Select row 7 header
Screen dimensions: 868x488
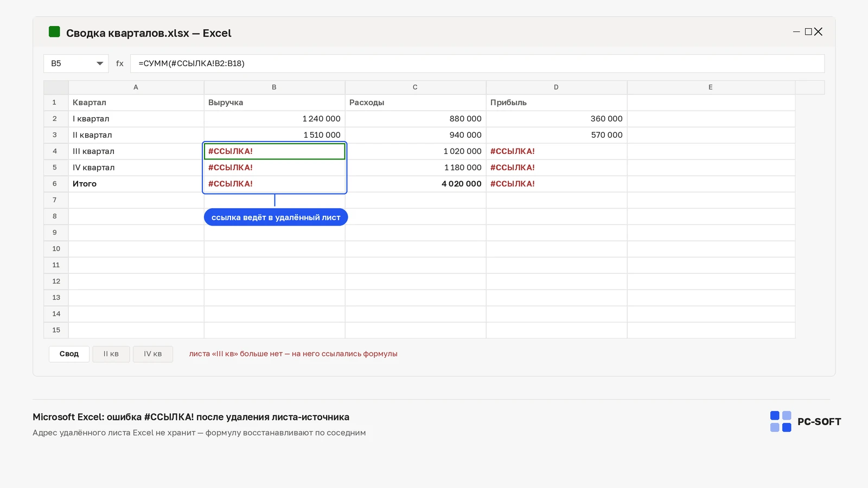56,200
